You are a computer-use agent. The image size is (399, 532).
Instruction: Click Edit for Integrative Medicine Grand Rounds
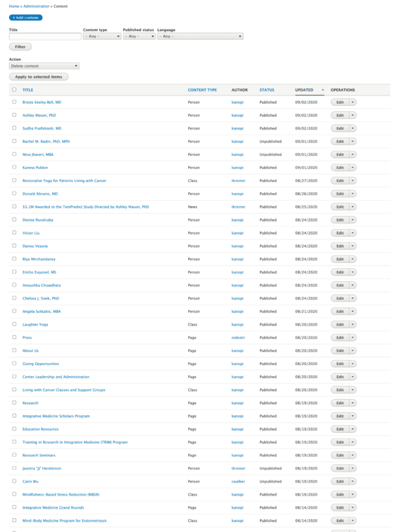(x=340, y=507)
